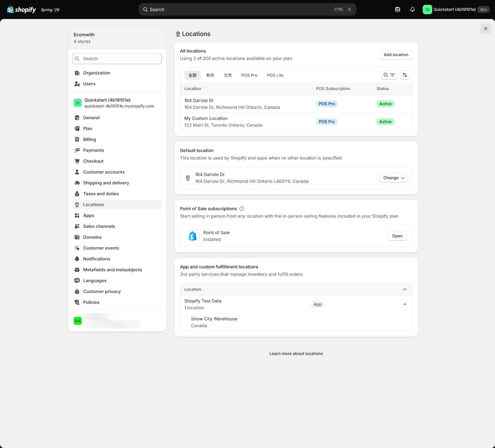
Task: Select the 无效 tab
Action: pyautogui.click(x=228, y=75)
